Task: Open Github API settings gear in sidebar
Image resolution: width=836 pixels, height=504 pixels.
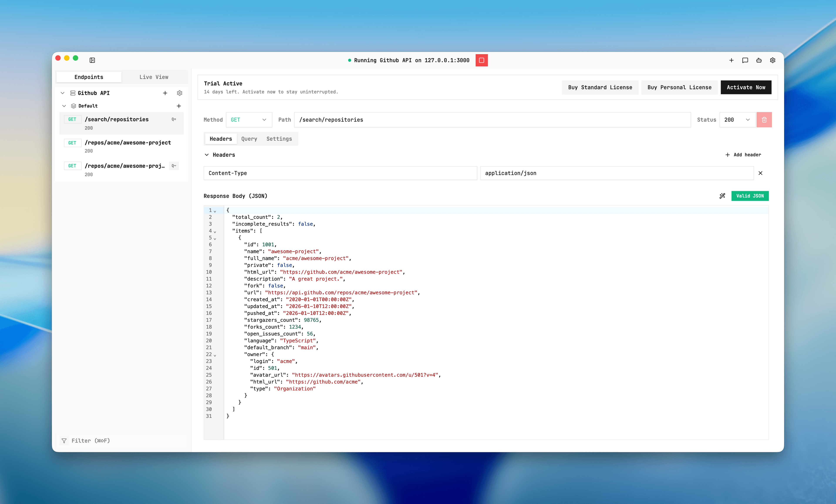Action: click(179, 93)
